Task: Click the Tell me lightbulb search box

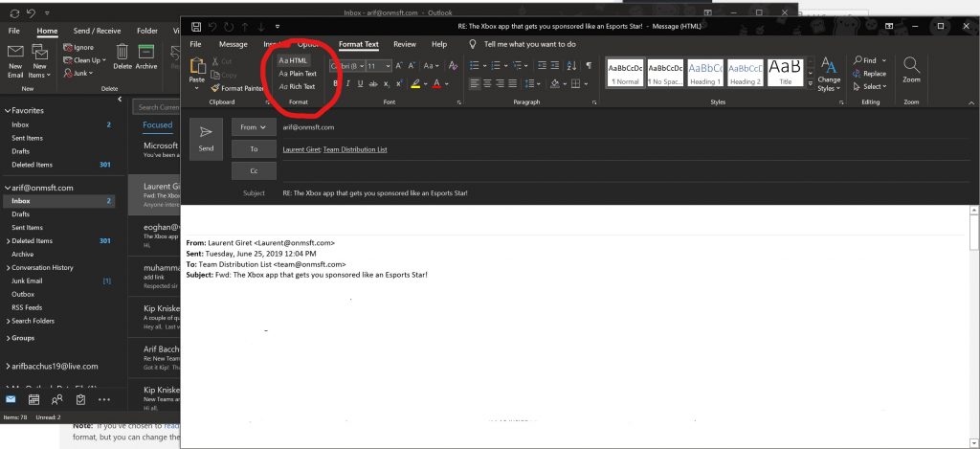Action: click(x=523, y=44)
